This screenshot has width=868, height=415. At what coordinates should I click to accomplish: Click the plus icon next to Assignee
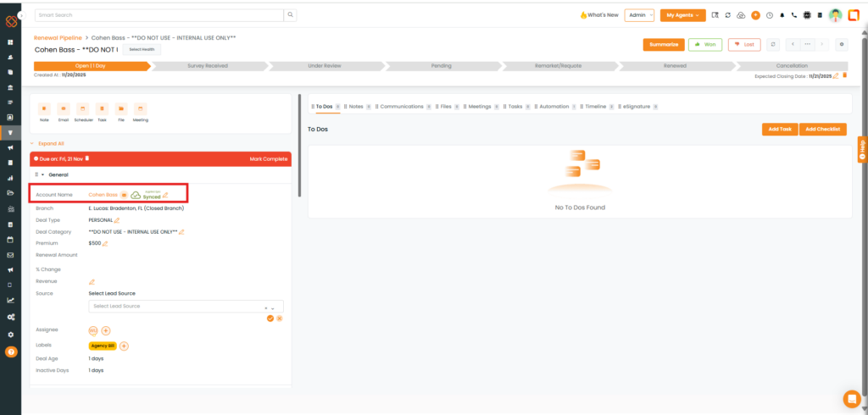[x=106, y=330]
